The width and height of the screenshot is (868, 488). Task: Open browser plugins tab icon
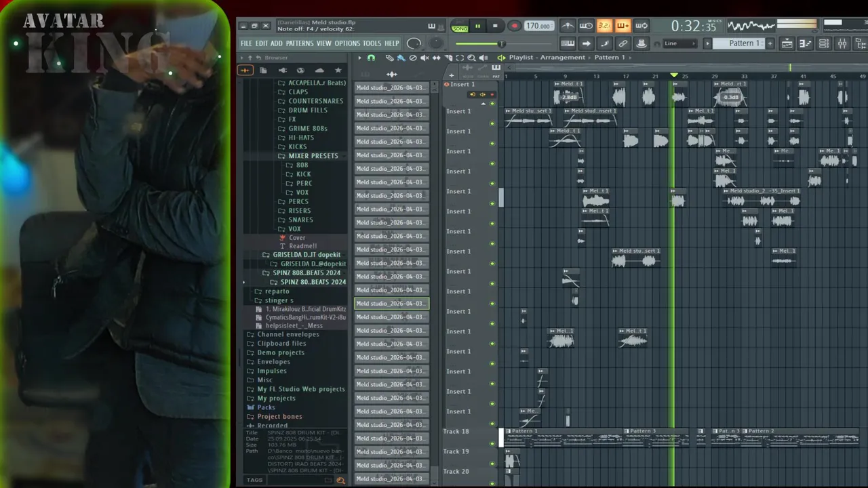click(282, 70)
